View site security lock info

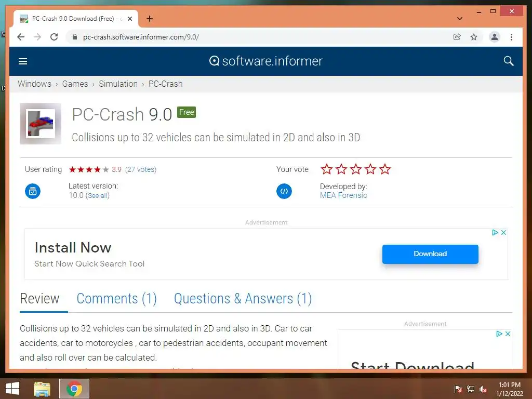[75, 37]
